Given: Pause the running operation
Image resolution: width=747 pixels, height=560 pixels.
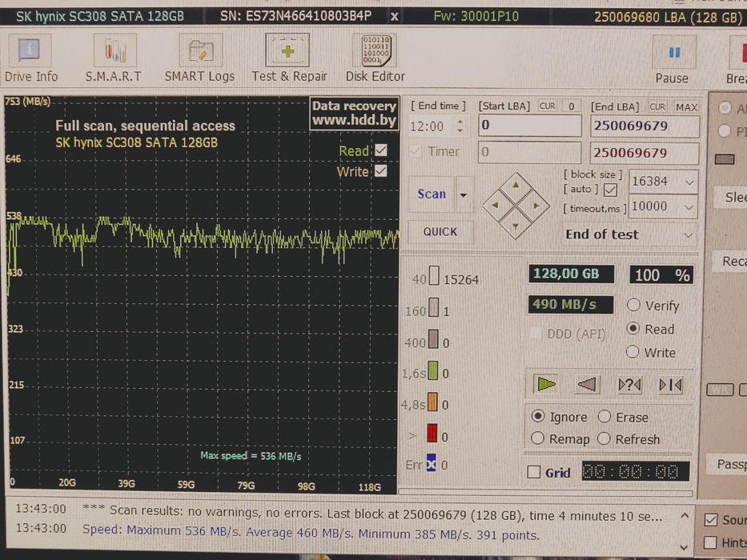Looking at the screenshot, I should [673, 61].
